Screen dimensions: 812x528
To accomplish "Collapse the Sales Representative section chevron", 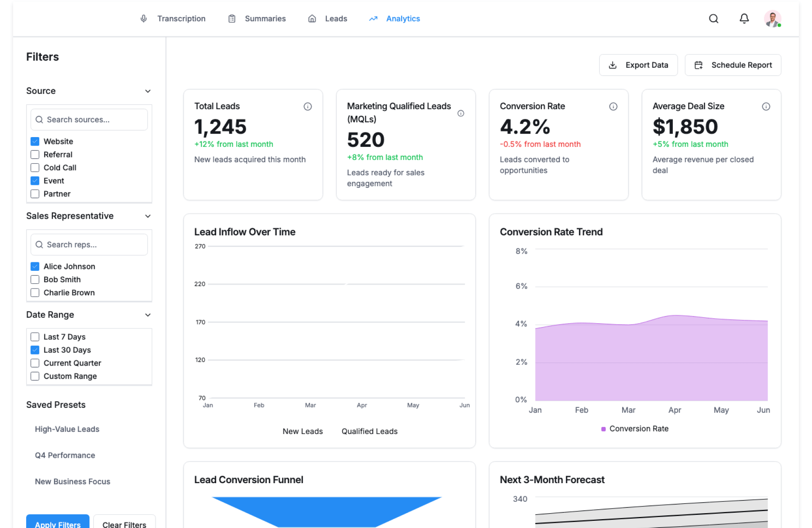I will point(148,216).
